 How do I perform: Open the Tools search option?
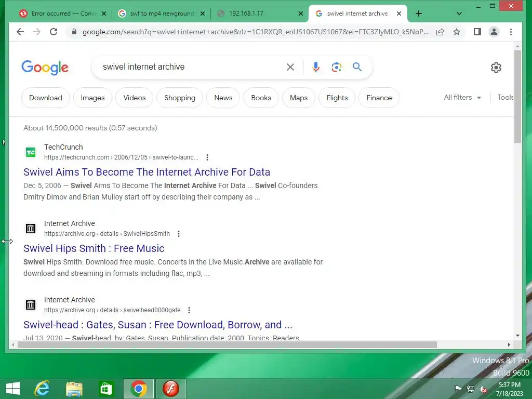(505, 97)
